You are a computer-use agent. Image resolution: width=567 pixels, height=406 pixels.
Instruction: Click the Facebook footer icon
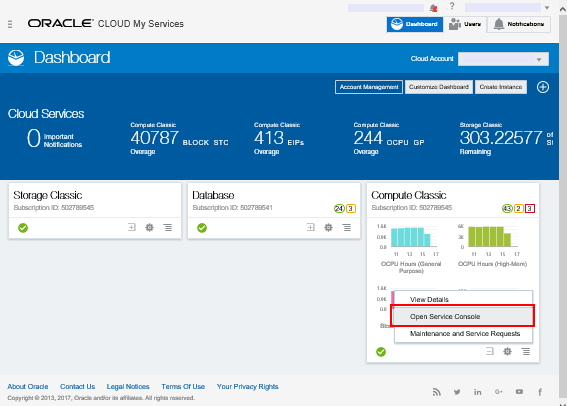(x=540, y=392)
